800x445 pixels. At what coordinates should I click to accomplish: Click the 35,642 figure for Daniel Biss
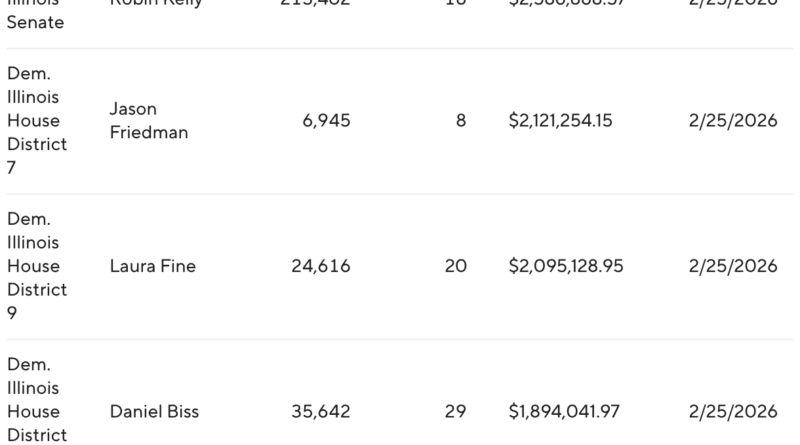(x=320, y=412)
